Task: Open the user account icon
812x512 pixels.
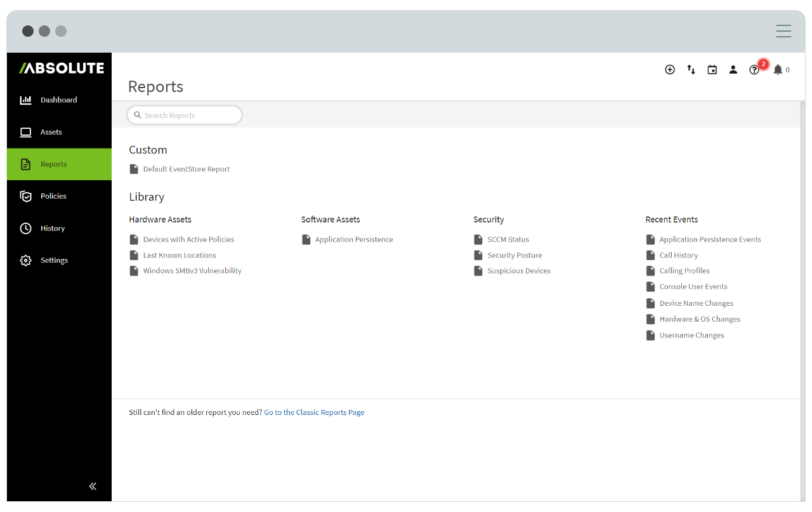Action: (x=733, y=70)
